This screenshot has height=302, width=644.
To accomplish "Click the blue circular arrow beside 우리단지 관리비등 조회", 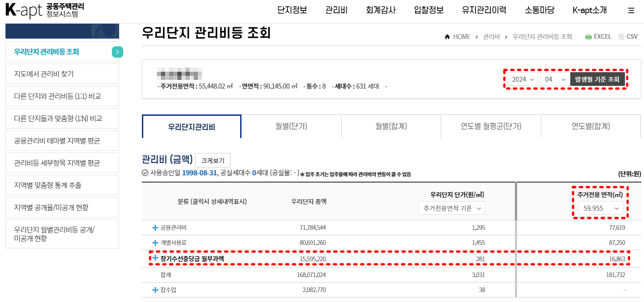I will point(117,52).
